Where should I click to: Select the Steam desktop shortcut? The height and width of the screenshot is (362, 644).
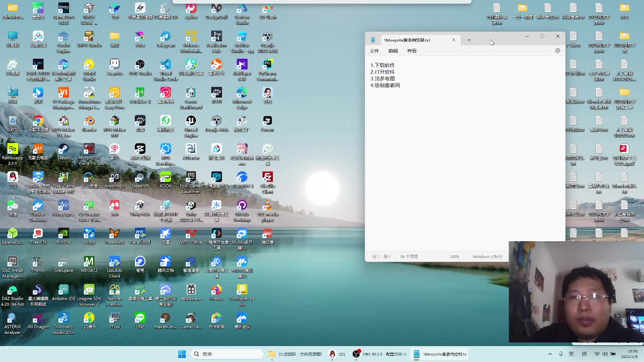(63, 151)
